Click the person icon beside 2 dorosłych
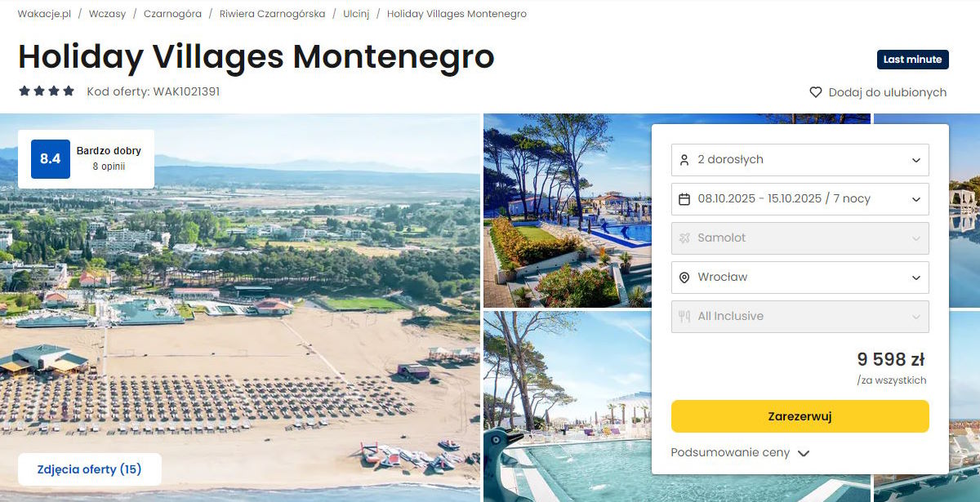The width and height of the screenshot is (980, 502). (x=684, y=160)
